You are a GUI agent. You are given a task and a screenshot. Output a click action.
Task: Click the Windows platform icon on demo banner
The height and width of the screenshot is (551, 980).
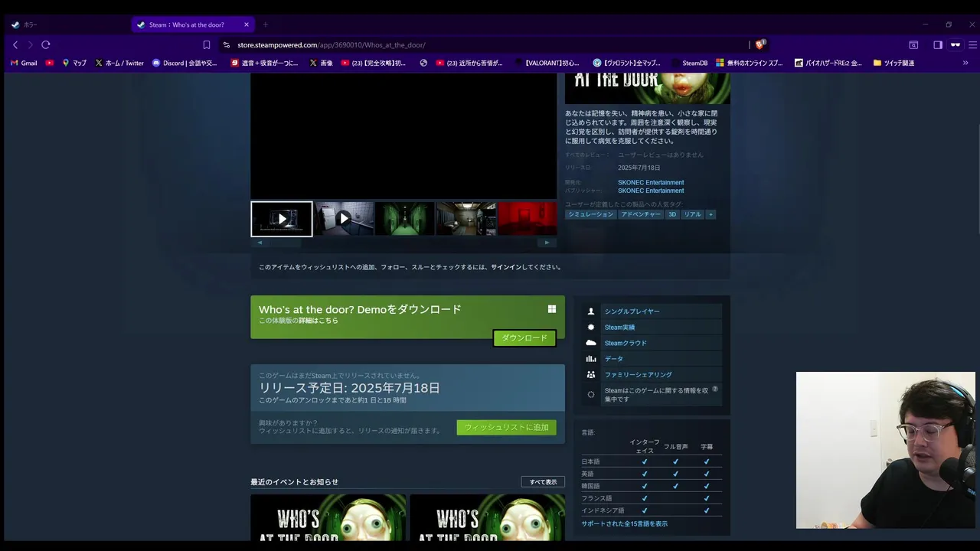point(551,309)
